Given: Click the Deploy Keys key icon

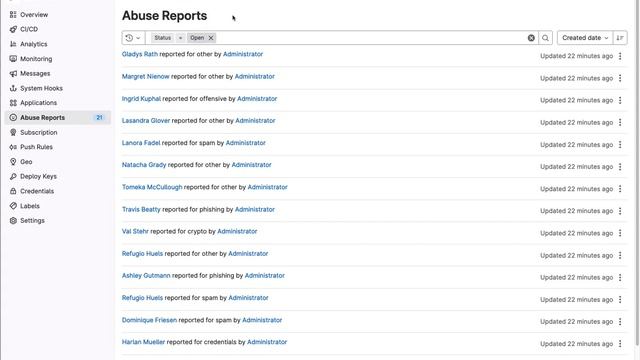Looking at the screenshot, I should tap(13, 176).
